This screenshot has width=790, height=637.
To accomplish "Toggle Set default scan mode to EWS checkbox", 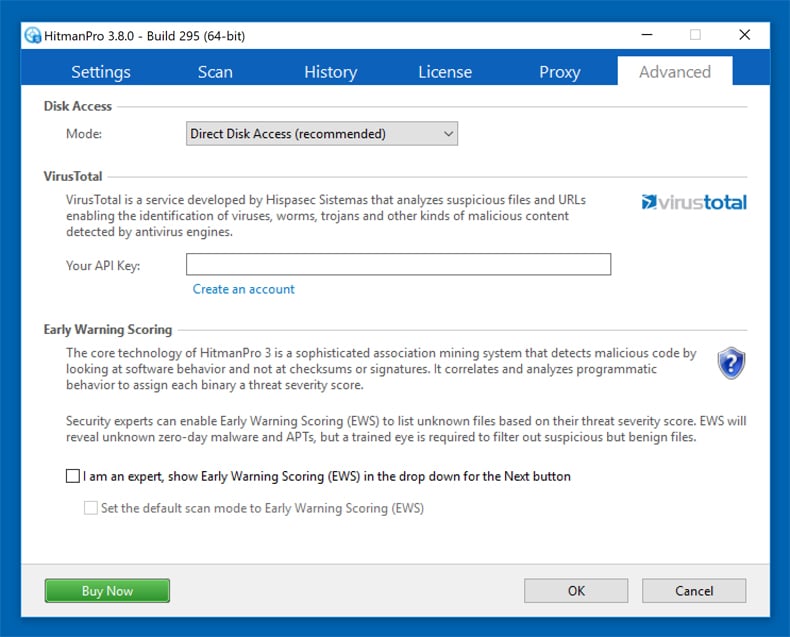I will tap(91, 507).
